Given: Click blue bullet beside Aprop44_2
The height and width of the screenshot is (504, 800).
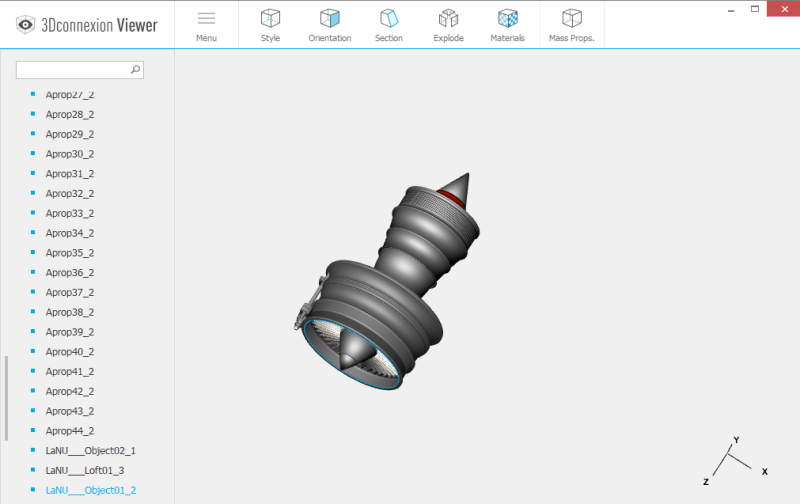Looking at the screenshot, I should 33,430.
